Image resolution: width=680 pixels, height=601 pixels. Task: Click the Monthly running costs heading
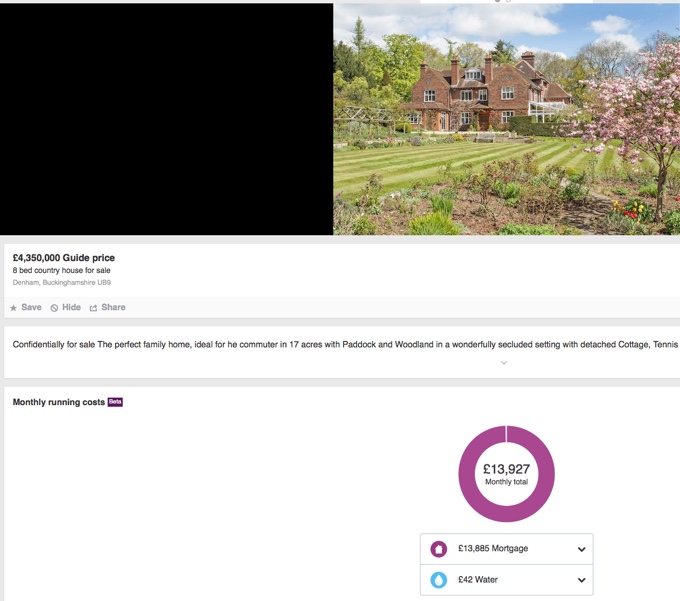click(58, 402)
